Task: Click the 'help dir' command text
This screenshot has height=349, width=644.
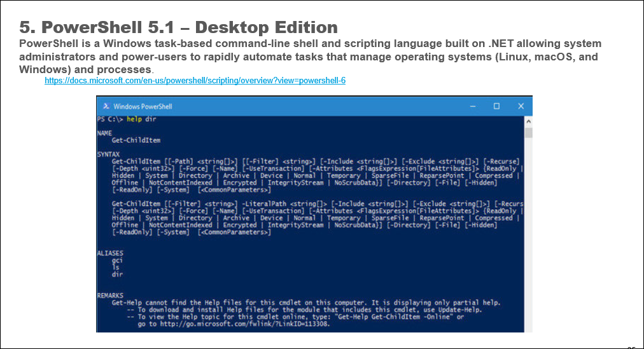Action: [x=141, y=119]
